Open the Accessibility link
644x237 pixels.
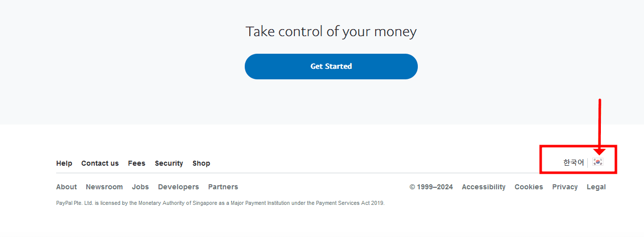point(484,187)
